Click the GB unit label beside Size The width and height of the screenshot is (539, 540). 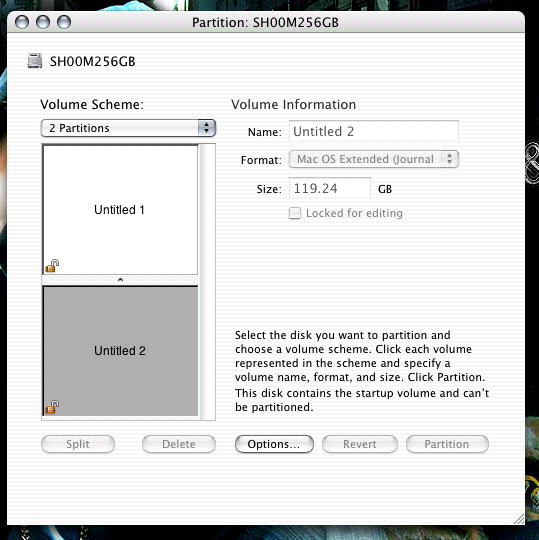385,189
